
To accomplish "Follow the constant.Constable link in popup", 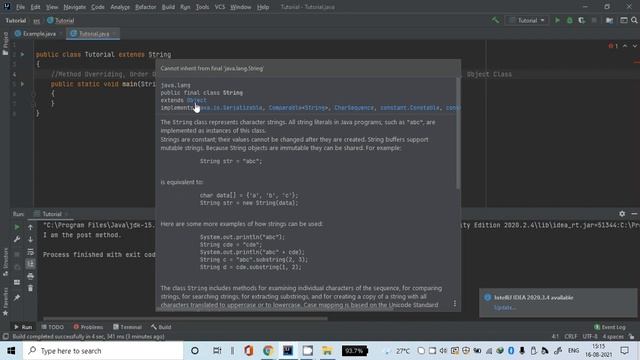I will coord(410,108).
